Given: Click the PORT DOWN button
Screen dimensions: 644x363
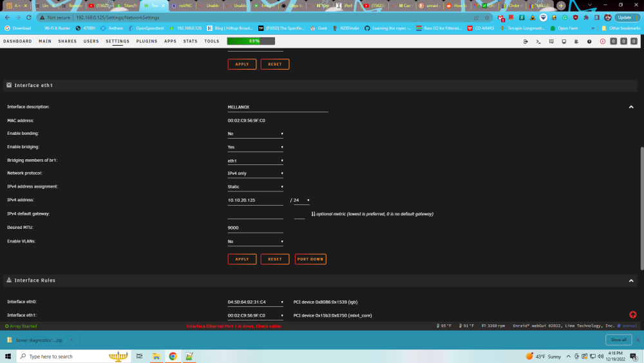Looking at the screenshot, I should point(310,259).
